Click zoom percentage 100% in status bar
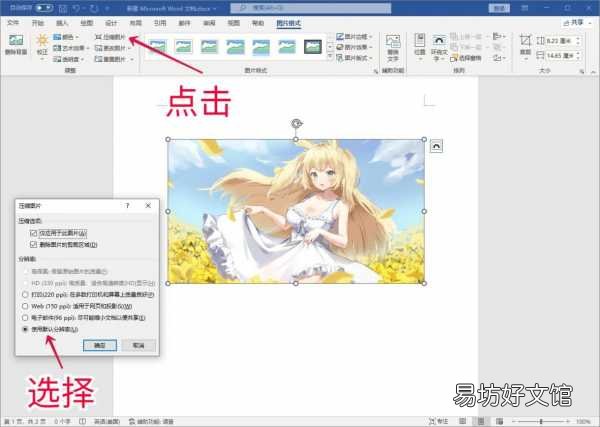The image size is (600, 427). pos(583,421)
